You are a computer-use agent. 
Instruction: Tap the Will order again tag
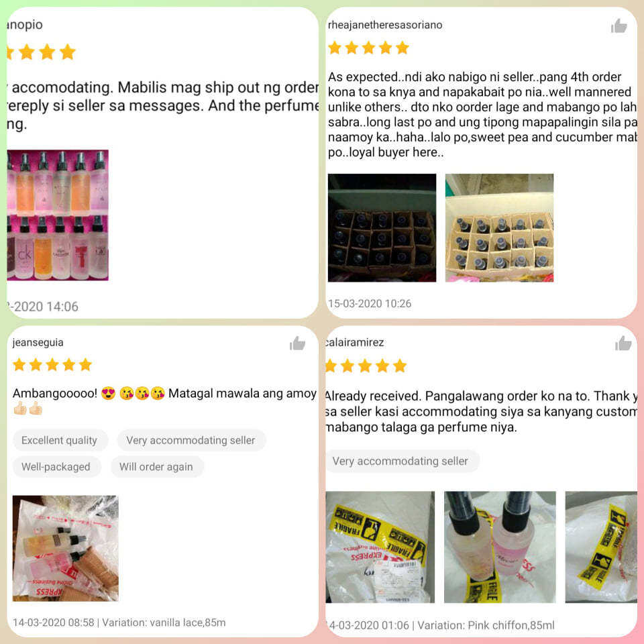pos(156,467)
